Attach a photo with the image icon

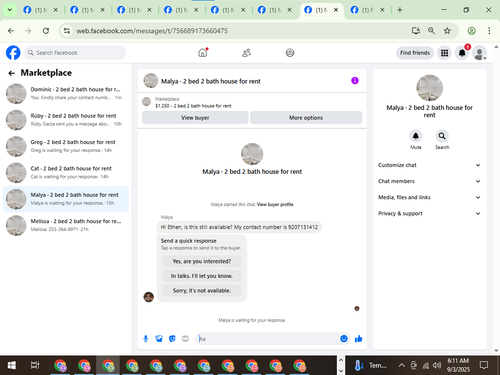tap(159, 339)
